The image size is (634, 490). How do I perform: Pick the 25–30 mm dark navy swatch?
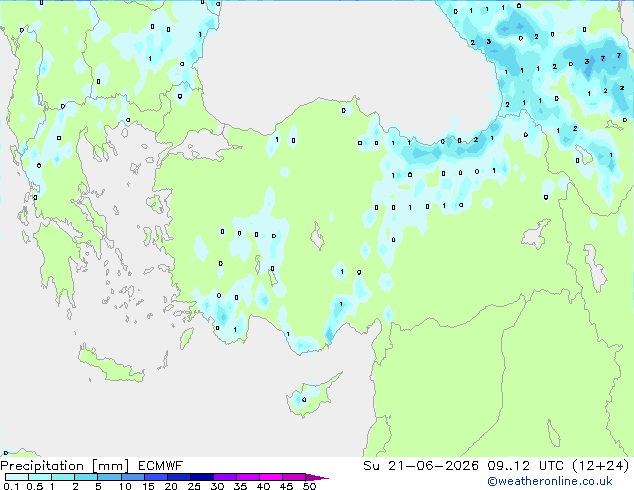tap(202, 477)
